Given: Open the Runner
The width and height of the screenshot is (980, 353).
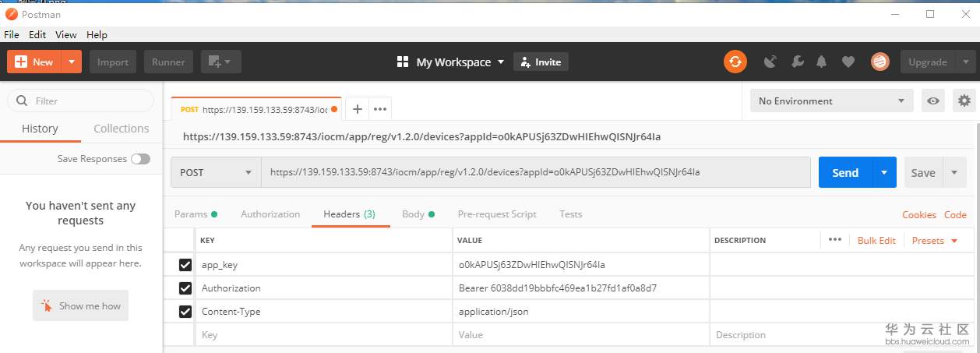Looking at the screenshot, I should coord(168,62).
